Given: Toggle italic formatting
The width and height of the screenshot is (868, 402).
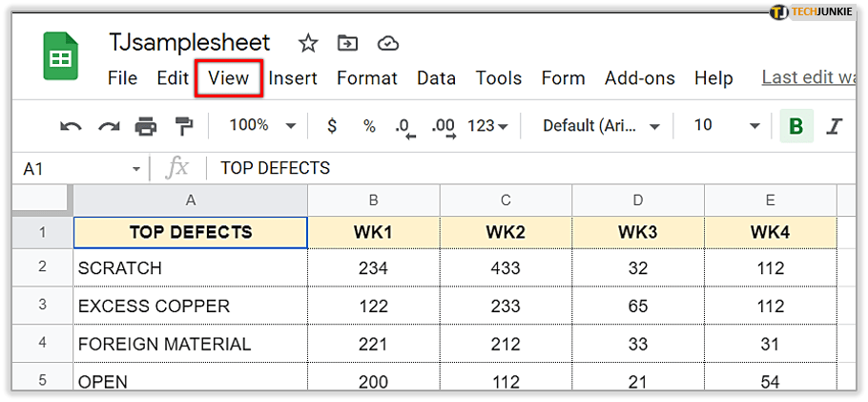Looking at the screenshot, I should click(x=835, y=126).
